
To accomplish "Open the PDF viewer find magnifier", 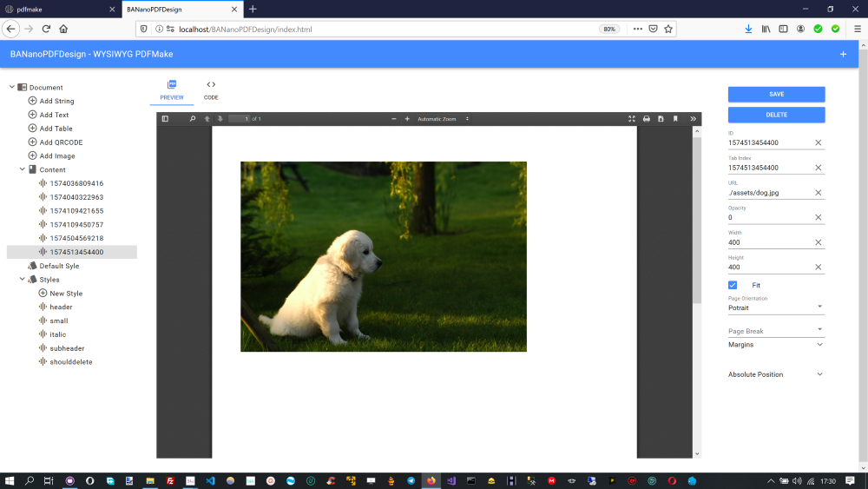I will point(193,118).
